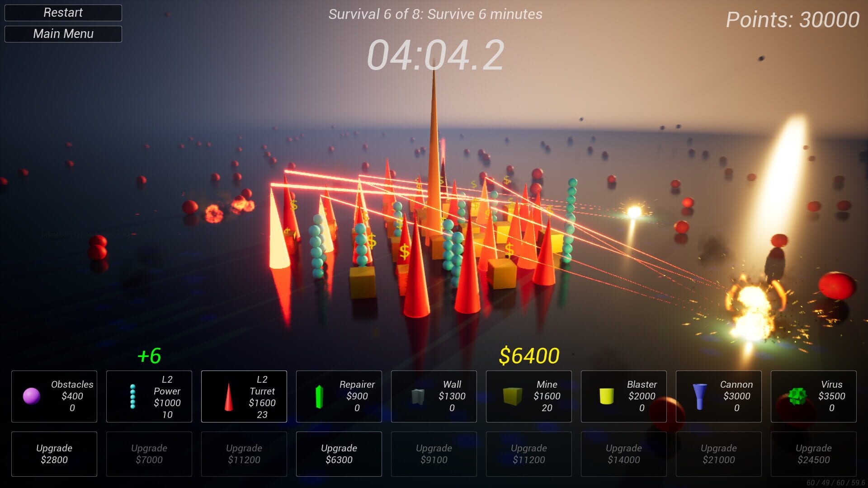This screenshot has width=868, height=488.
Task: Click the L2 Power $7000 upgrade
Action: tap(149, 454)
